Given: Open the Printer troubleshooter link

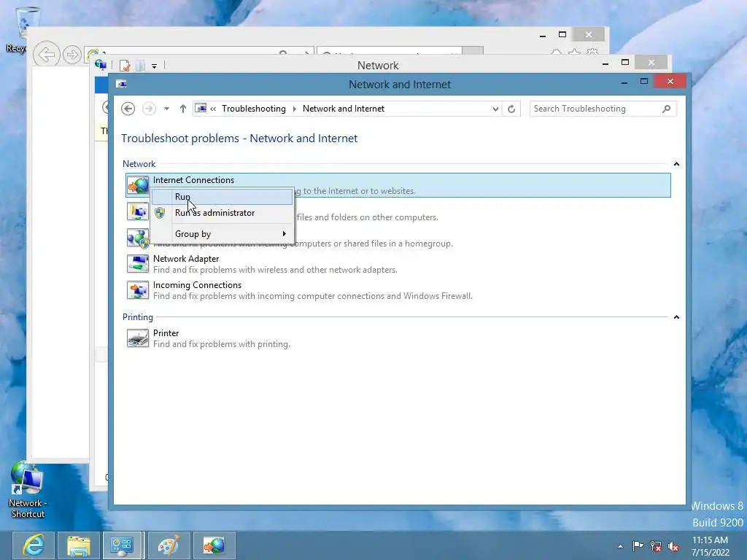Looking at the screenshot, I should pyautogui.click(x=166, y=332).
